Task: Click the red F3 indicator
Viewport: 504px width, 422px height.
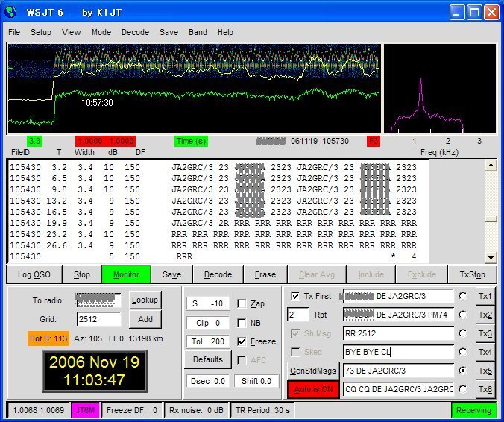Action: coord(374,141)
